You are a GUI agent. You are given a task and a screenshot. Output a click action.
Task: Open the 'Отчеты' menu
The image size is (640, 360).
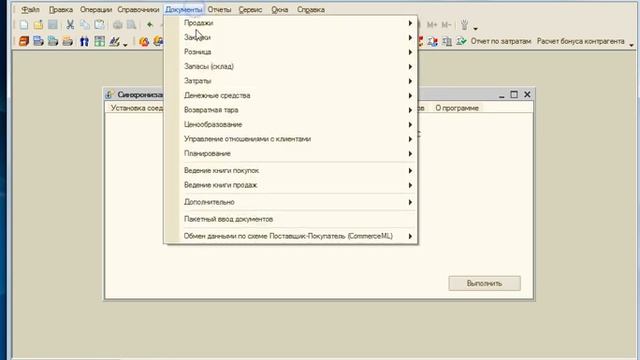tap(219, 9)
